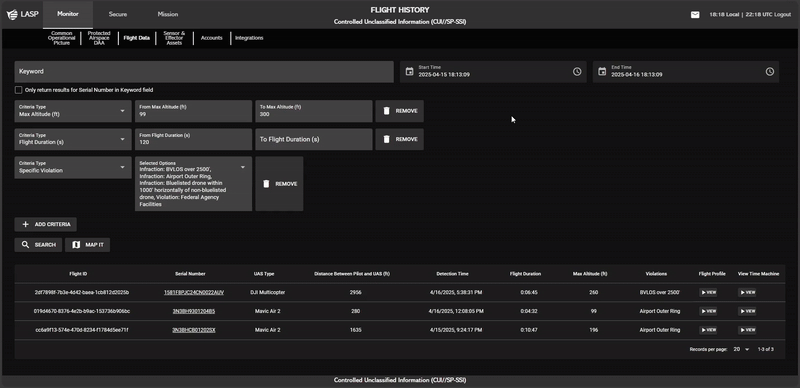Expand the Selected Options violations dropdown
Screen dimensions: 800x388
click(193, 184)
